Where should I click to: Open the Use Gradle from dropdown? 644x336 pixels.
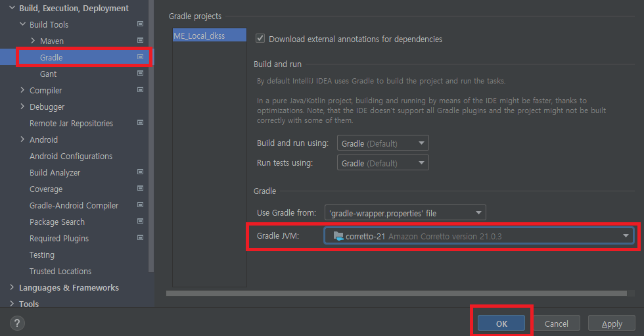405,213
